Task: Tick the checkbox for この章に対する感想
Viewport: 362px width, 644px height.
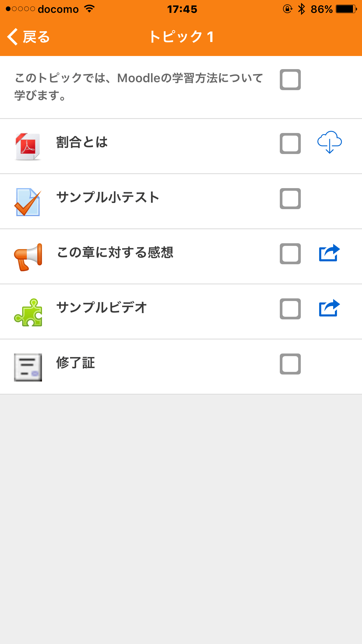Action: [x=290, y=254]
